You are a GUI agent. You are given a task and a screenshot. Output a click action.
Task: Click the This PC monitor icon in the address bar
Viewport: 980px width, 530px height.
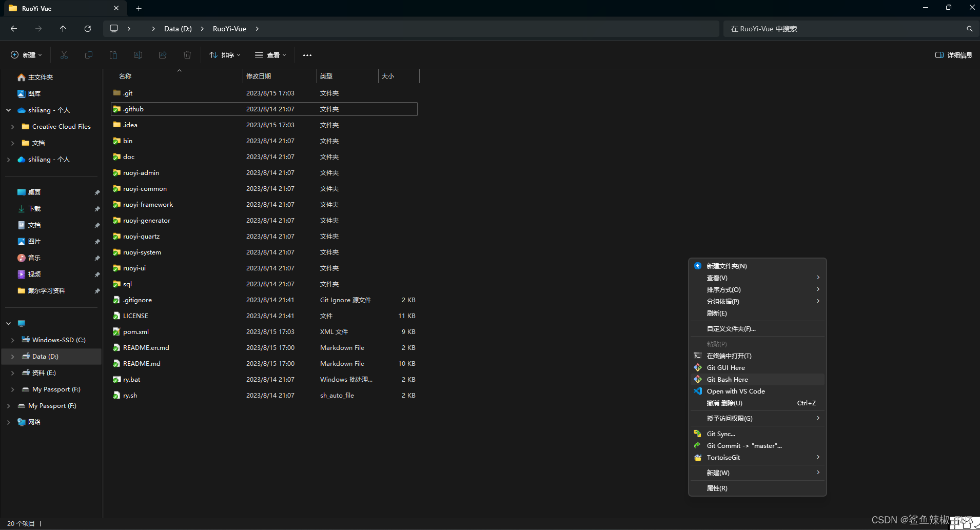coord(114,29)
